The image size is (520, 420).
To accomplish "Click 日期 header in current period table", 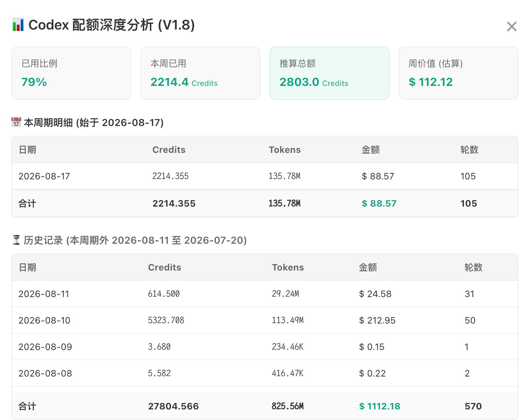I will point(27,150).
